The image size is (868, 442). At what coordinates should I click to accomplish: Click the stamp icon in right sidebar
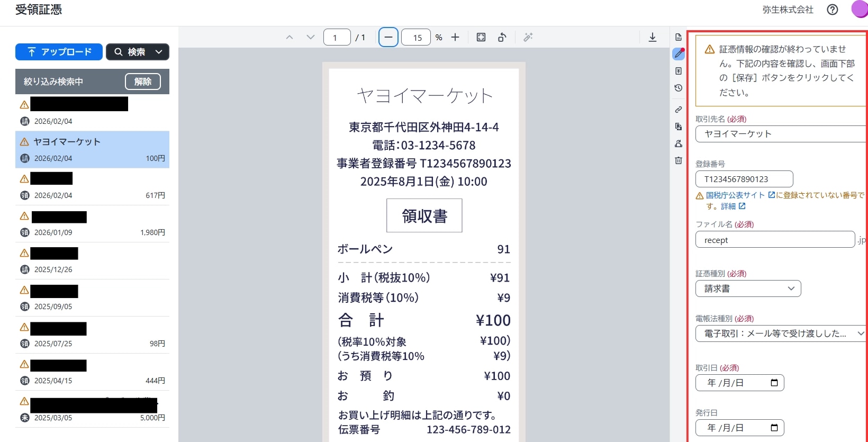click(x=679, y=143)
